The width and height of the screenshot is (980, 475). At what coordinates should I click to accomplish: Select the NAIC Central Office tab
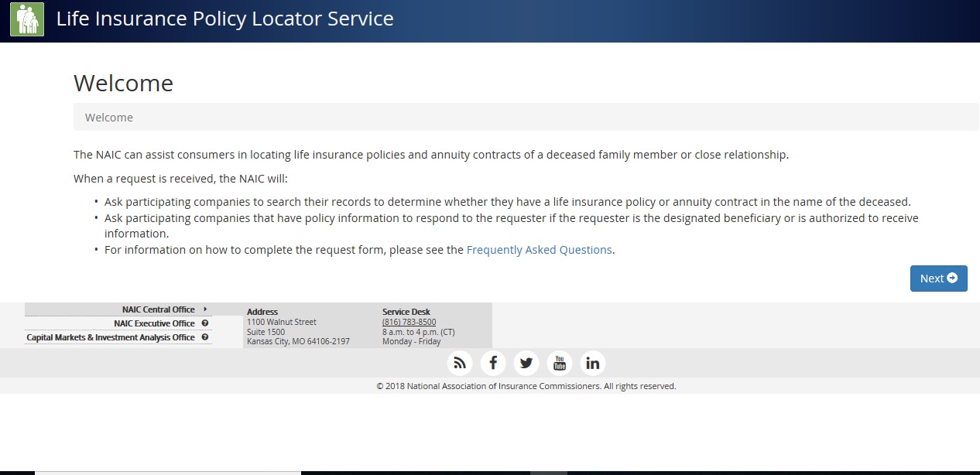pos(158,309)
